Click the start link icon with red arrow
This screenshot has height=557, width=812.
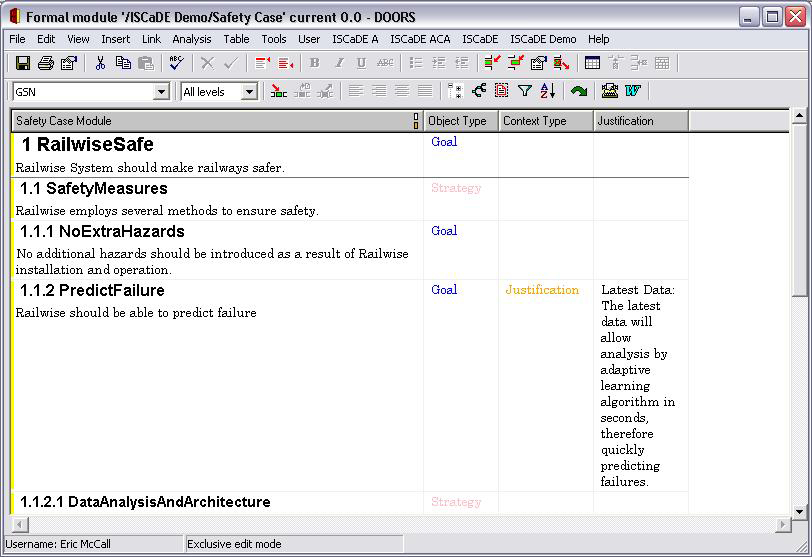(279, 92)
